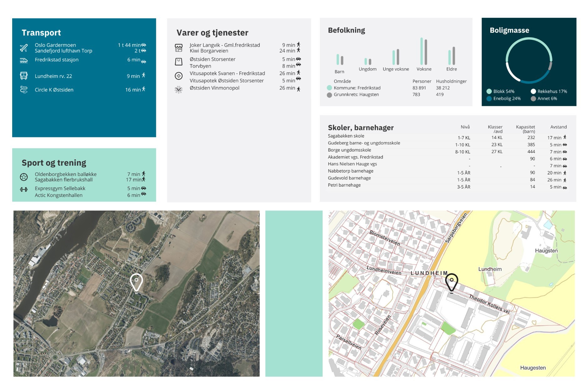The width and height of the screenshot is (588, 392).
Task: Click the Grunnkrets: Haugsten legend dot
Action: click(329, 95)
